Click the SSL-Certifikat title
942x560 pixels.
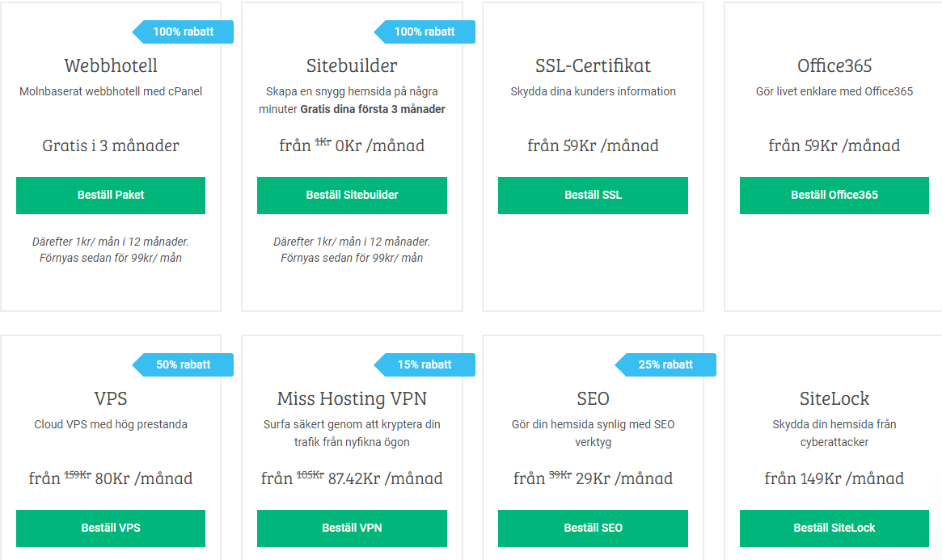[x=593, y=65]
